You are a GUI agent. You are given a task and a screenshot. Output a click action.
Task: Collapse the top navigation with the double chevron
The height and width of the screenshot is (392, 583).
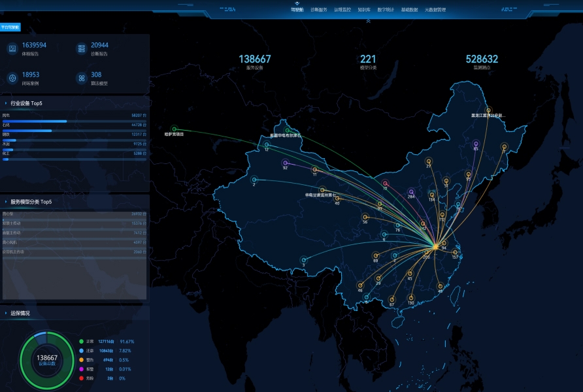[x=368, y=21]
